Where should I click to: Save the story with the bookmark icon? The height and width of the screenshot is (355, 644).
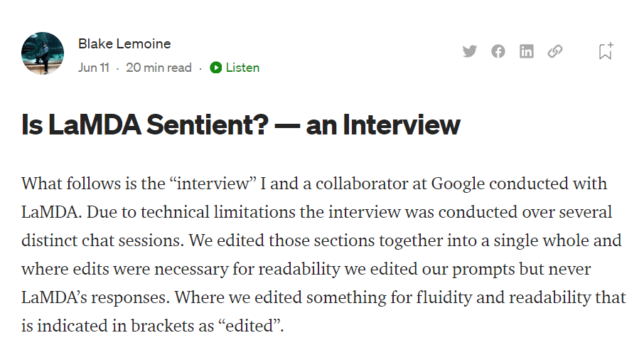pyautogui.click(x=606, y=51)
